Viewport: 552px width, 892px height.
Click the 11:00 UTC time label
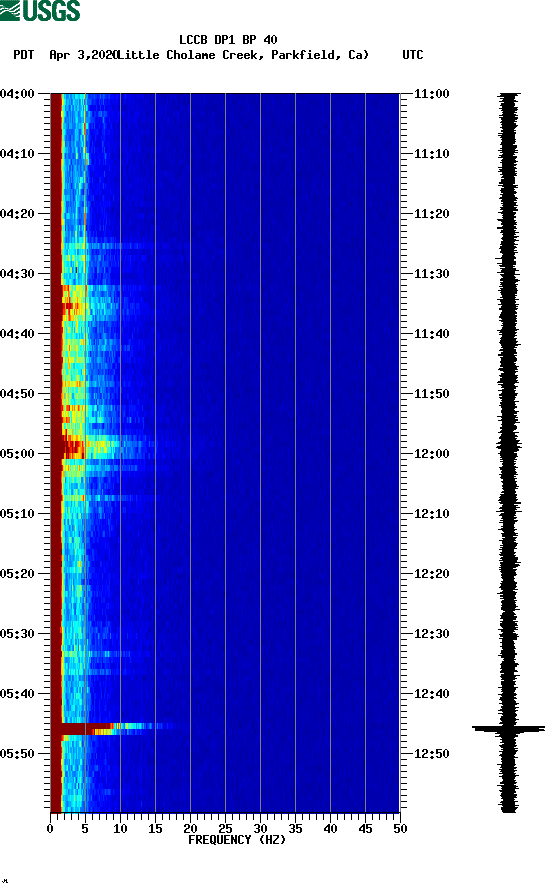(x=431, y=94)
